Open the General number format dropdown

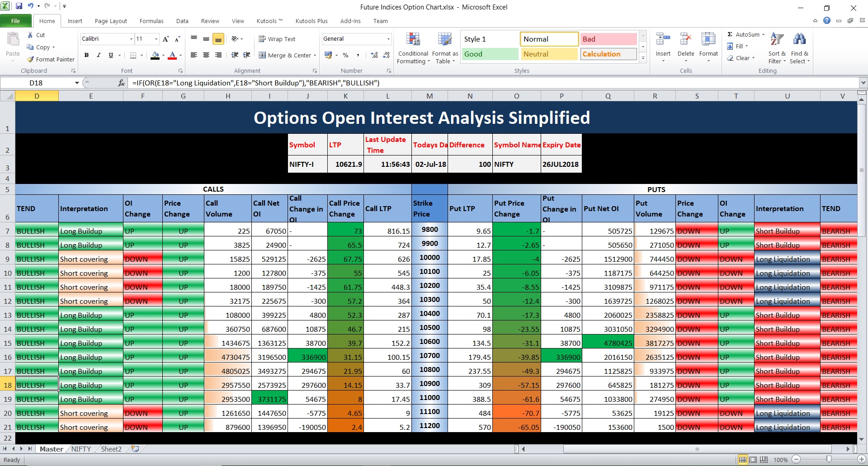388,39
